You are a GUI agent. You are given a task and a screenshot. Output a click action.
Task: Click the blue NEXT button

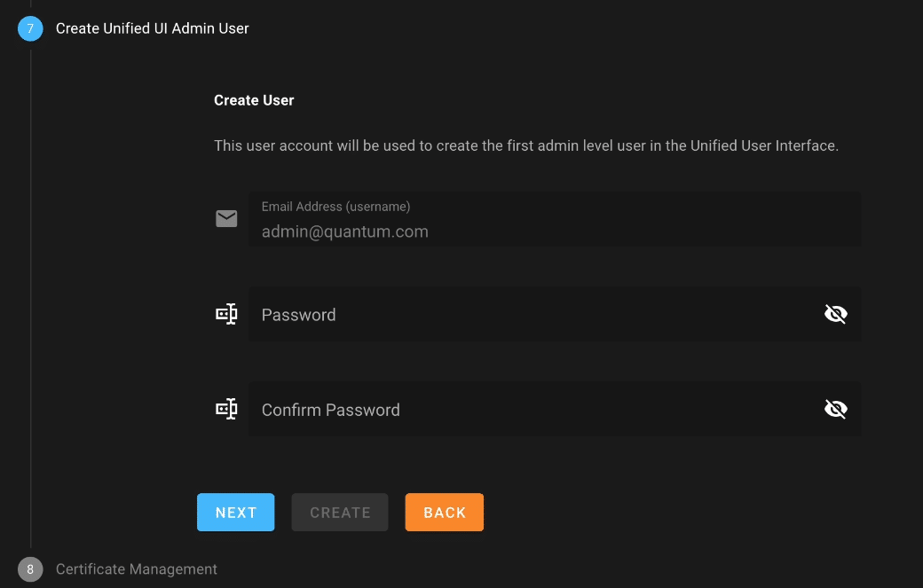235,512
